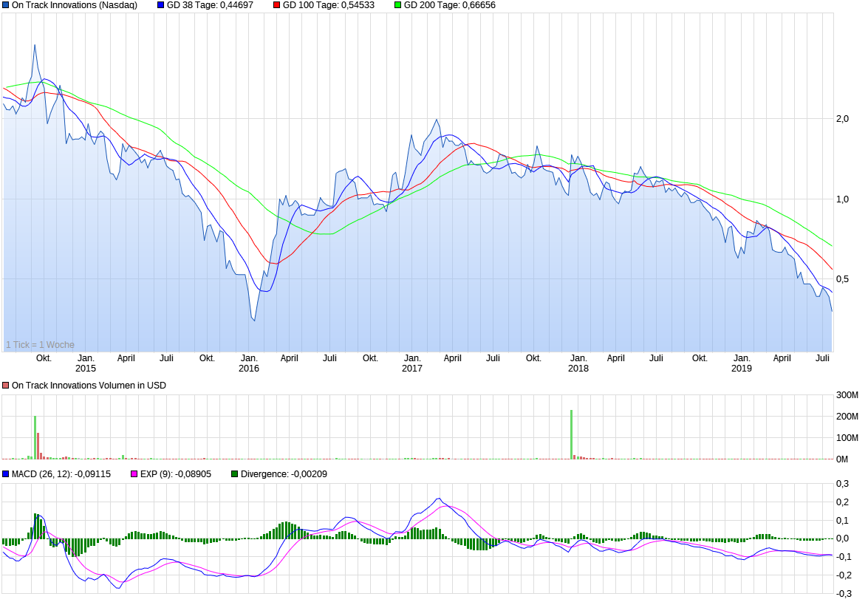Click the '-0,1' MACD axis label

click(842, 557)
